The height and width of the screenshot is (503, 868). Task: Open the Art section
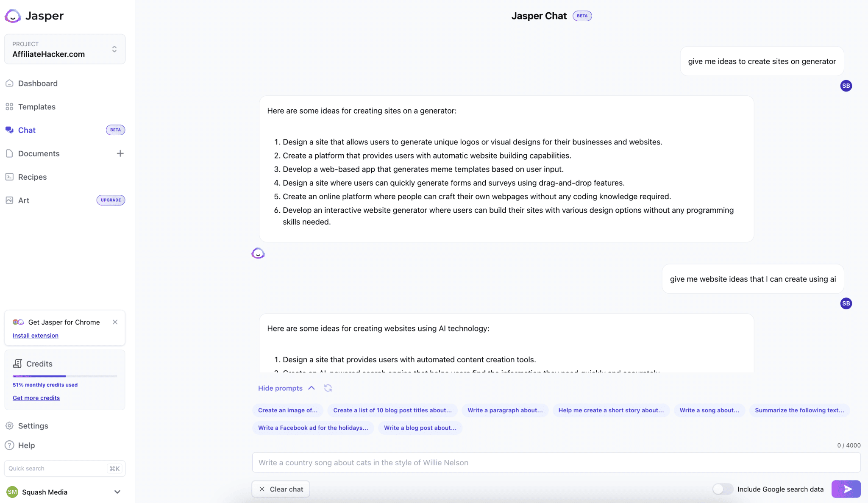click(24, 200)
